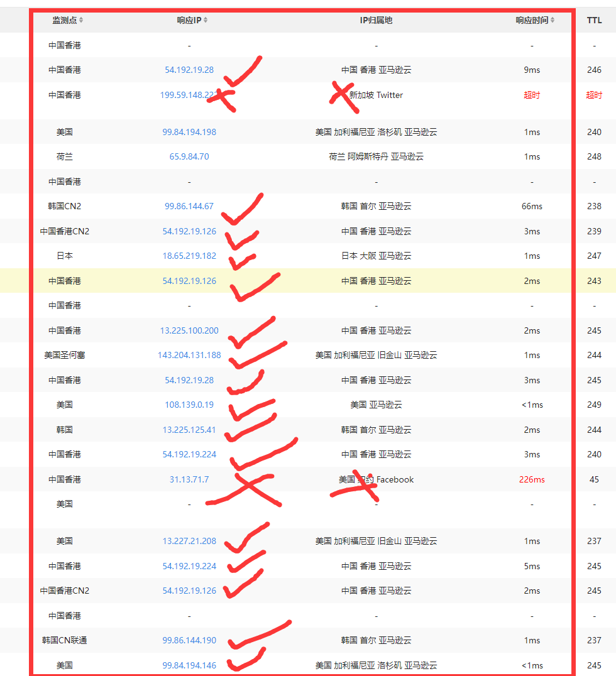Click the IP address 13.225.125.41
The image size is (616, 676).
coord(189,430)
